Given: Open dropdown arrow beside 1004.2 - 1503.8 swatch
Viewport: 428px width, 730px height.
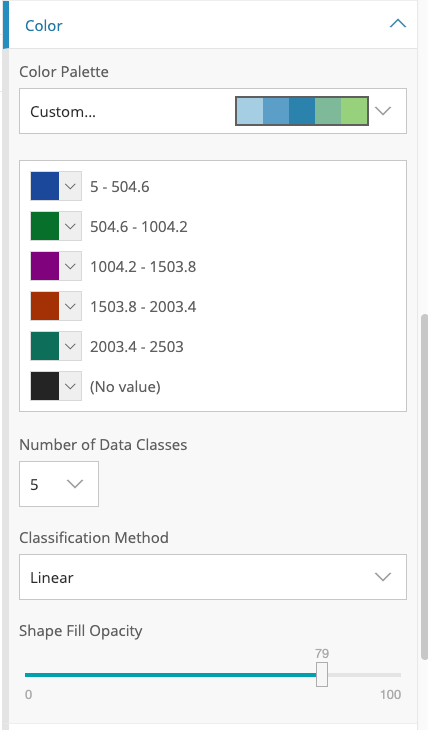Looking at the screenshot, I should click(x=70, y=266).
